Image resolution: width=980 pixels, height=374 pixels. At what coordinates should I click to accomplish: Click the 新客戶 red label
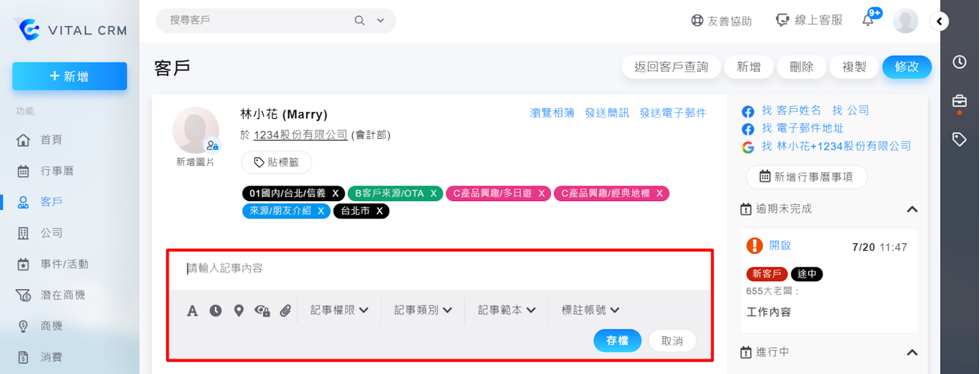[766, 274]
